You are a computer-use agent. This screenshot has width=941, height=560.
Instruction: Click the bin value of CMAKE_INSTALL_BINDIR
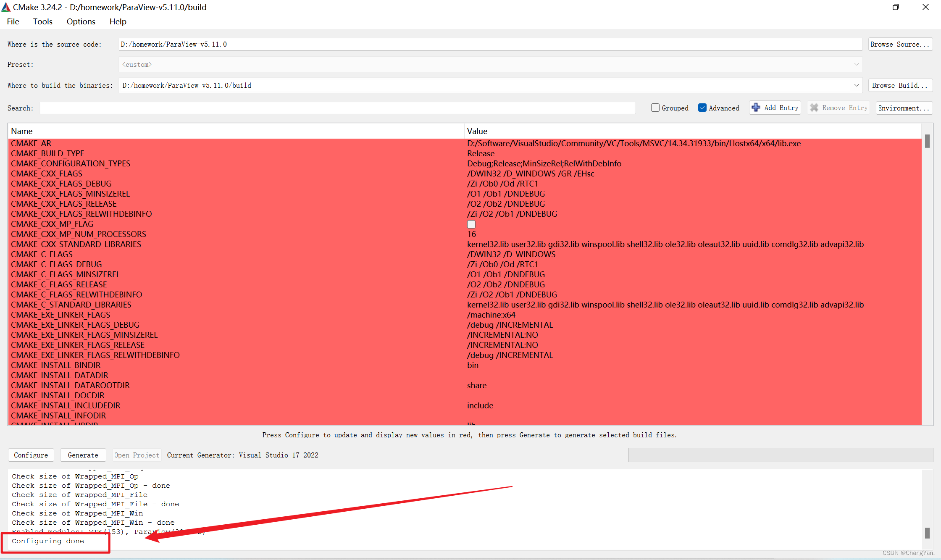pyautogui.click(x=473, y=365)
